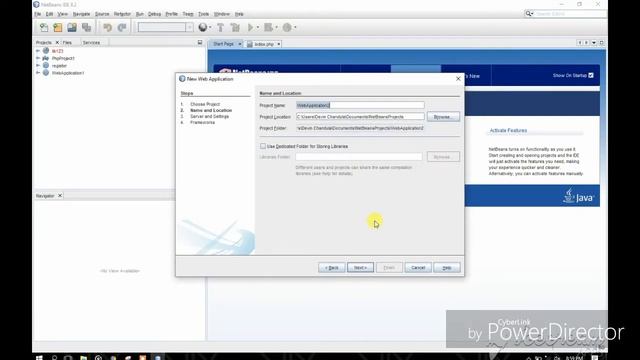Expand the WebApplication1 project node
The image size is (640, 360).
[x=38, y=73]
